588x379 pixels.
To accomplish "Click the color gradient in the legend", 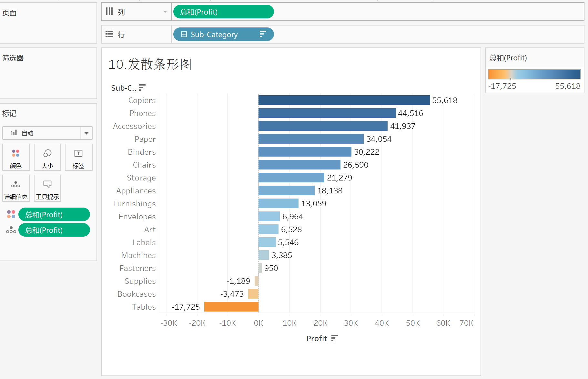I will coord(534,74).
